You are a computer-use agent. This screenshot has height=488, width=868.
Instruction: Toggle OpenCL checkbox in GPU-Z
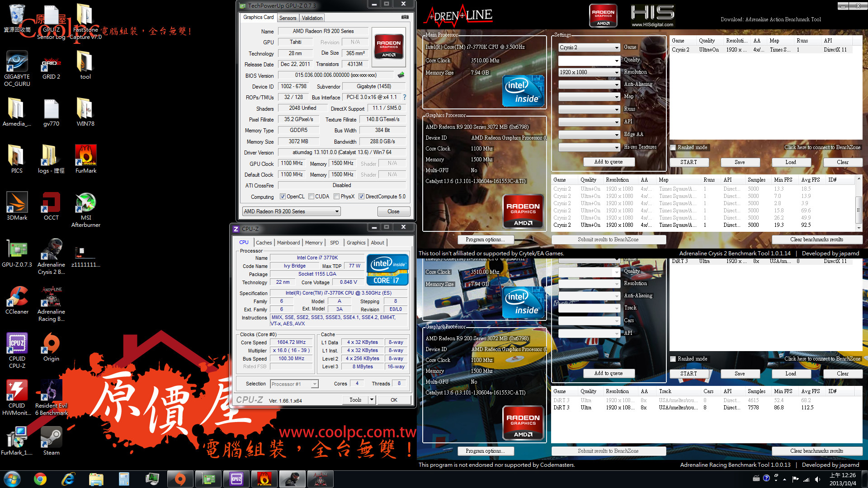click(x=283, y=197)
